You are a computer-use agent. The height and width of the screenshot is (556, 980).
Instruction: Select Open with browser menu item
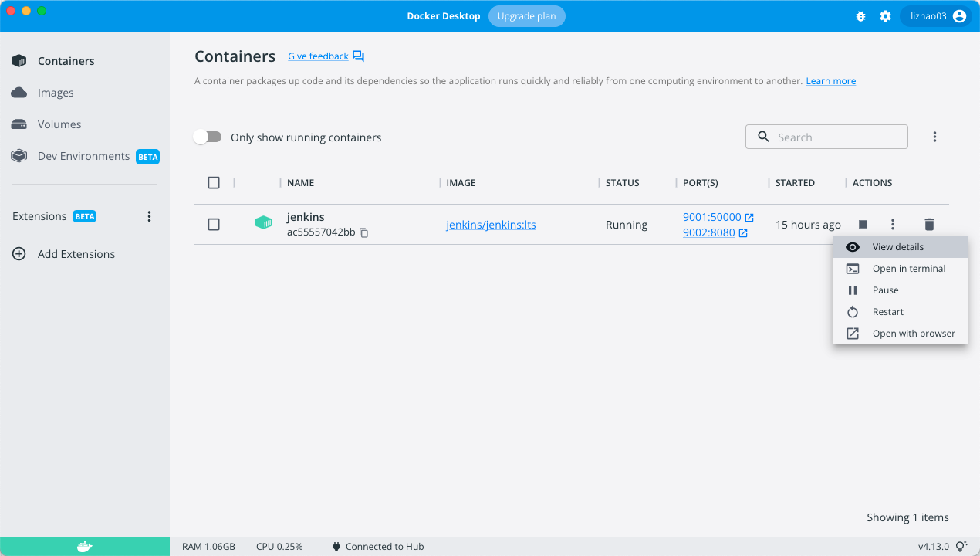tap(900, 334)
